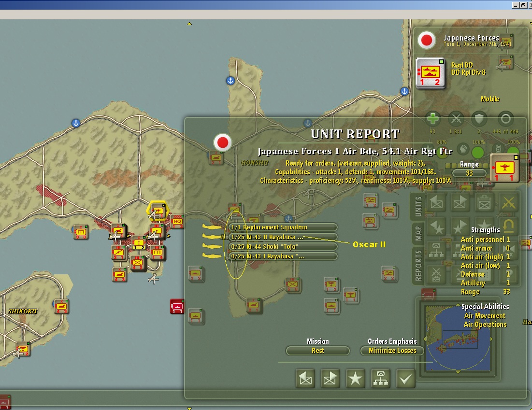Select the 0/25 Ki-43 I Hayabusa row

283,256
